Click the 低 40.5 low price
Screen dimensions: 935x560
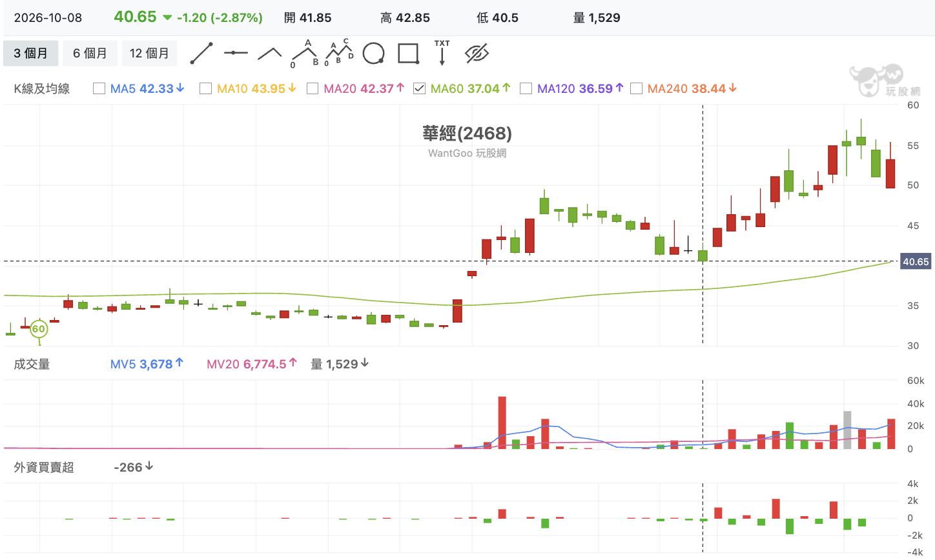click(x=497, y=18)
